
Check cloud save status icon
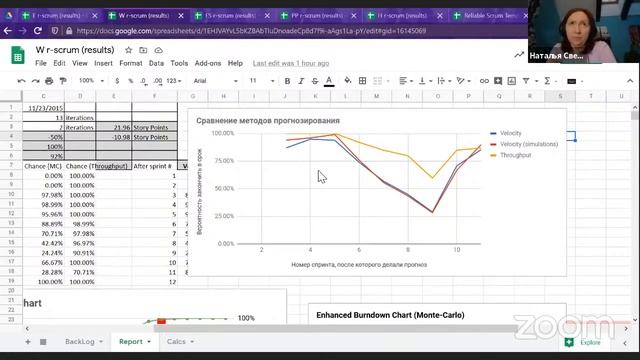tap(158, 50)
